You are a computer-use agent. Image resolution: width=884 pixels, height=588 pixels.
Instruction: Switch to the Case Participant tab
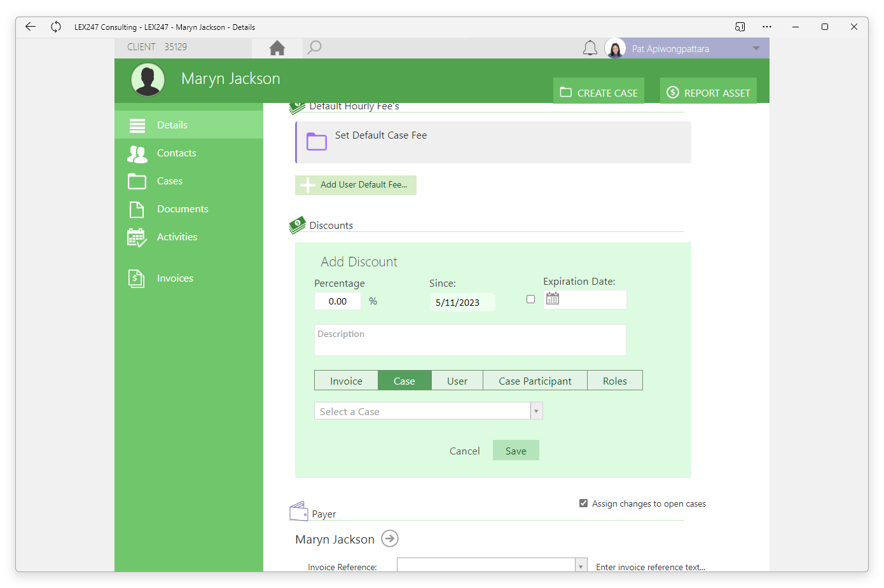pyautogui.click(x=535, y=381)
